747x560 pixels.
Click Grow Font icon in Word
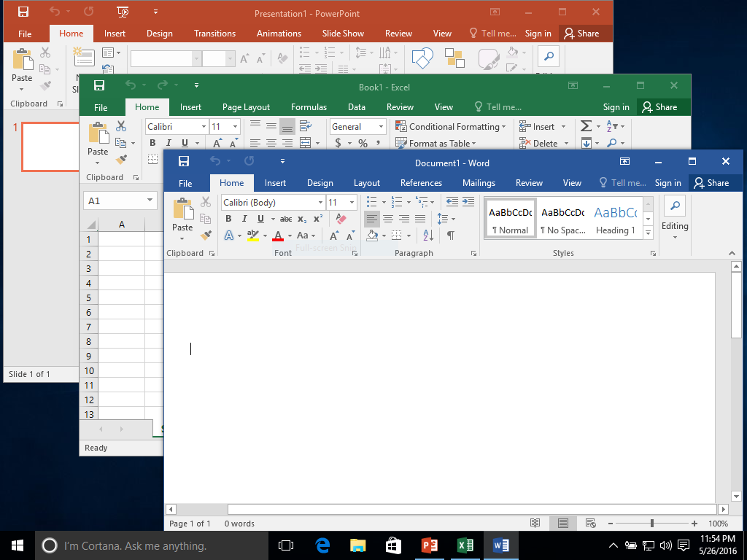coord(334,236)
